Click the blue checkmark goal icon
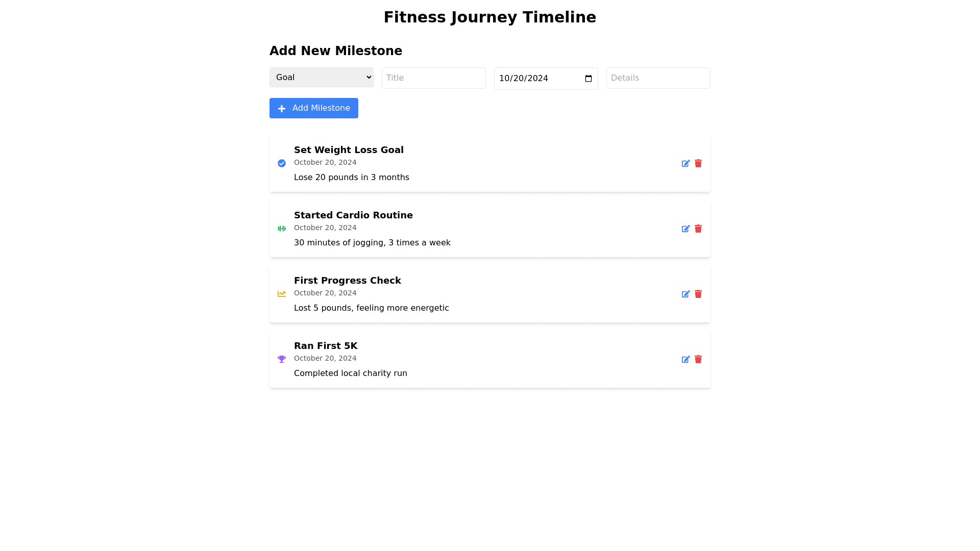Image resolution: width=980 pixels, height=551 pixels. point(282,163)
